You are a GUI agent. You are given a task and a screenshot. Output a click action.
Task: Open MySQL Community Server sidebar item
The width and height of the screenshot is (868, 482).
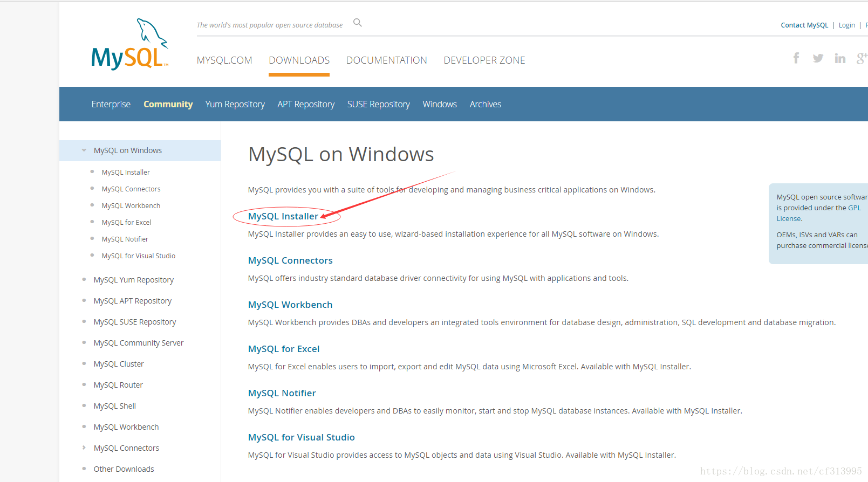[x=139, y=343]
